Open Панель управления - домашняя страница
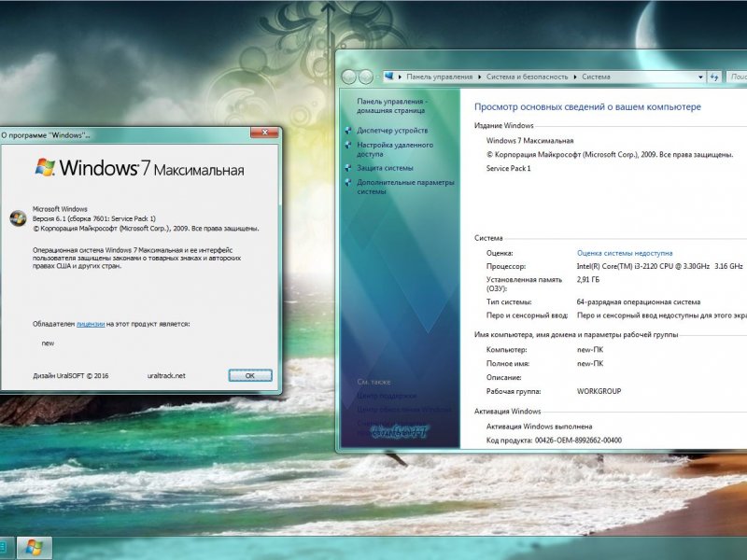The image size is (747, 560). [x=392, y=105]
